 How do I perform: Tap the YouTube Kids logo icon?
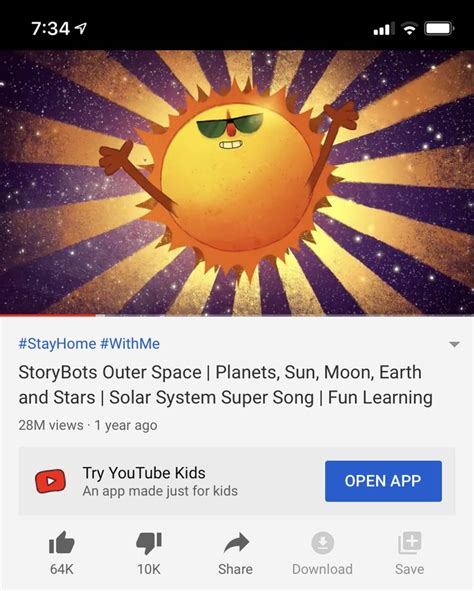[x=50, y=481]
